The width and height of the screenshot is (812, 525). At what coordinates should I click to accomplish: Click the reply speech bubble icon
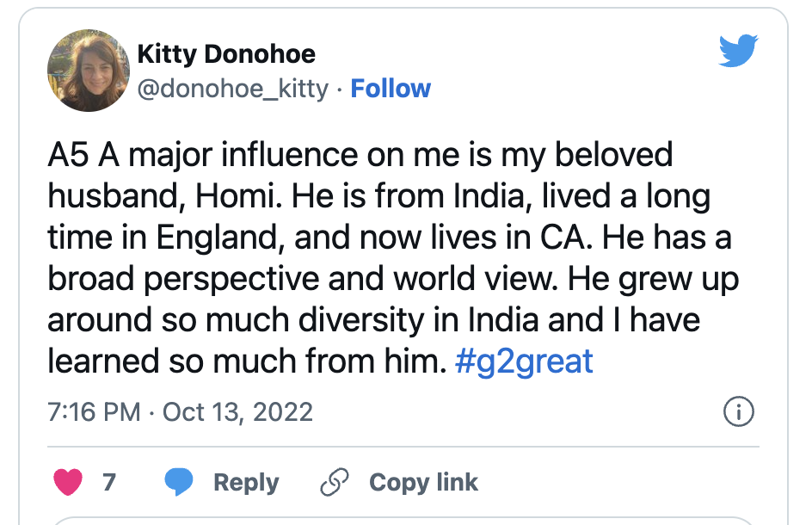[x=179, y=482]
